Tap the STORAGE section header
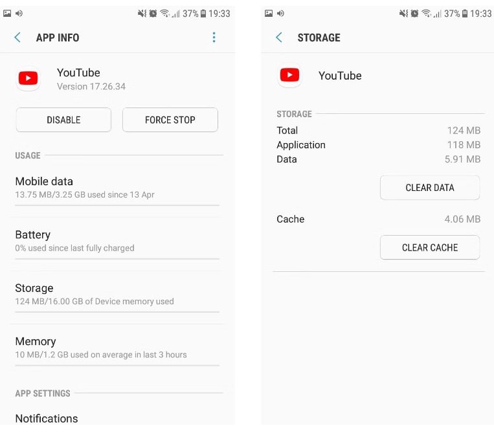The width and height of the screenshot is (494, 448). click(x=294, y=114)
